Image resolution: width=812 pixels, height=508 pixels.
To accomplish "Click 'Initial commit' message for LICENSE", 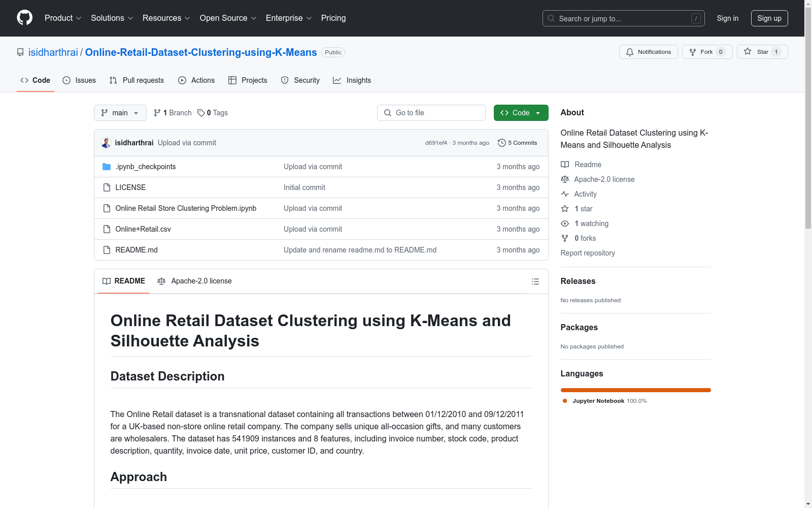I will click(x=304, y=187).
